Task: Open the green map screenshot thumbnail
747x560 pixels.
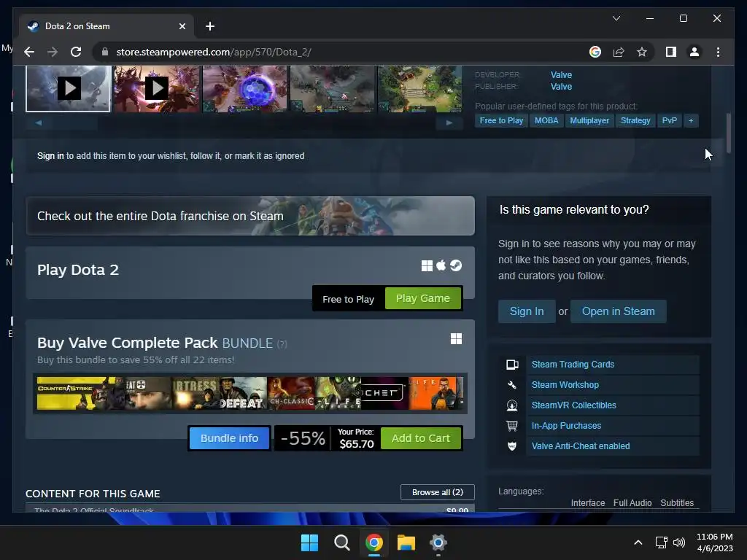Action: pyautogui.click(x=419, y=88)
